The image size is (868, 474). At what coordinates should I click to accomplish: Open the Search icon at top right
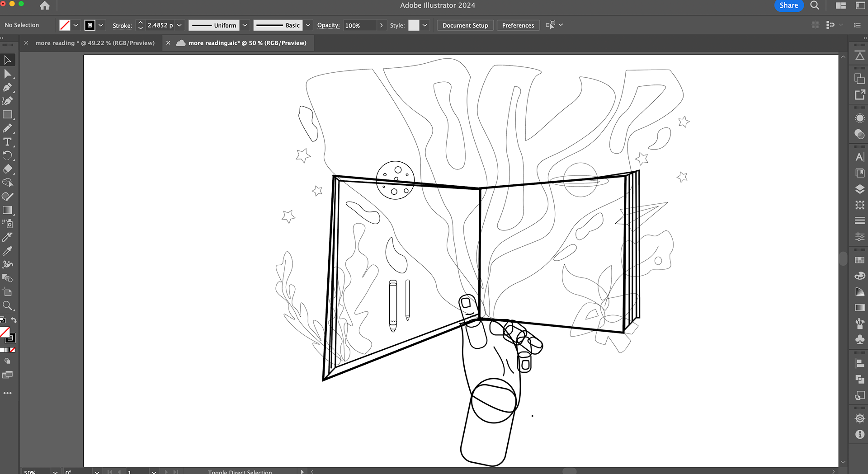[x=815, y=5]
